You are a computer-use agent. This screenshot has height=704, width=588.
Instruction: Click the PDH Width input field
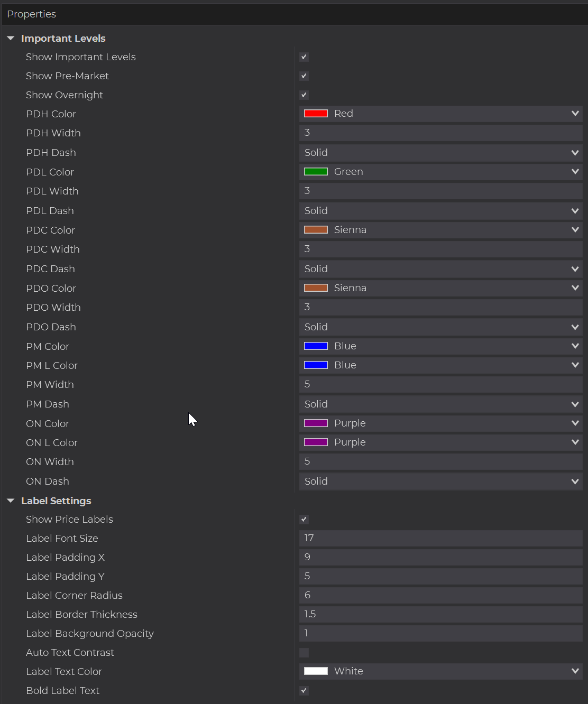440,133
